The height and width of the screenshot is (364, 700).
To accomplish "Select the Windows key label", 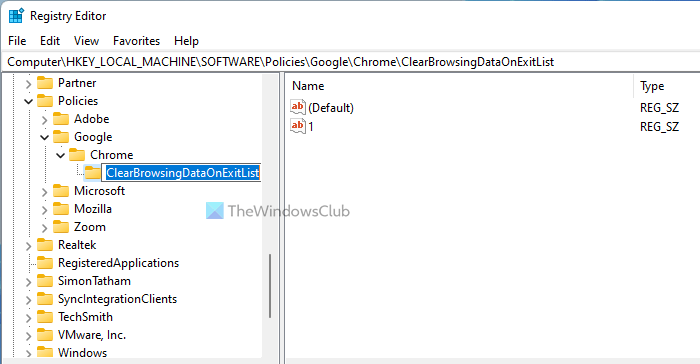I will click(x=82, y=352).
